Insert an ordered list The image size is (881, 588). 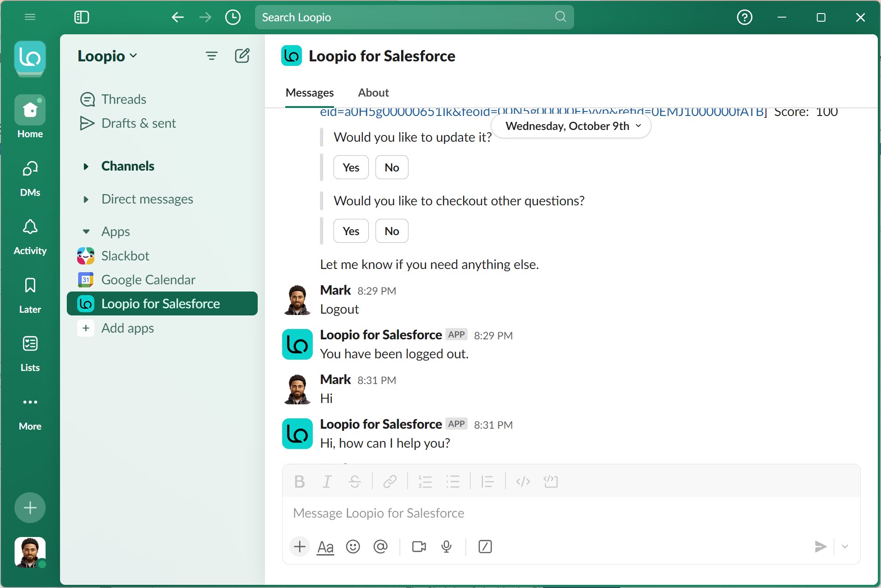[425, 482]
